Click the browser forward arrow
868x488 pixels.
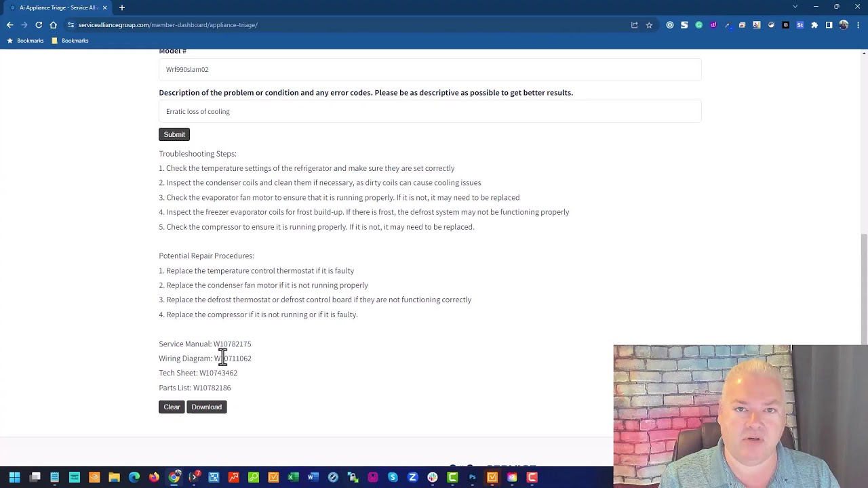(x=24, y=25)
